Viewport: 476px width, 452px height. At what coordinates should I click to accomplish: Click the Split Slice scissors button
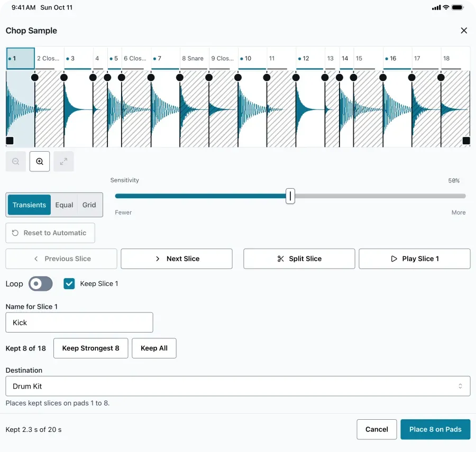tap(299, 259)
